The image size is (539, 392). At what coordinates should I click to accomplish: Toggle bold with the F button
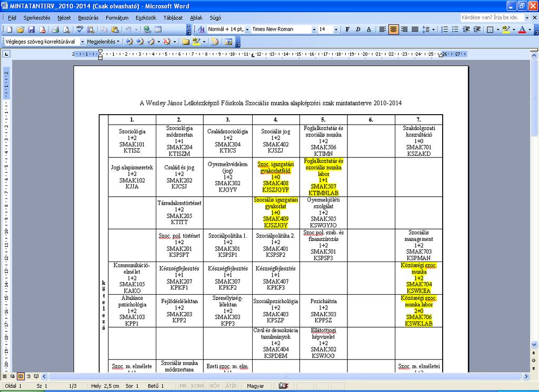point(347,29)
